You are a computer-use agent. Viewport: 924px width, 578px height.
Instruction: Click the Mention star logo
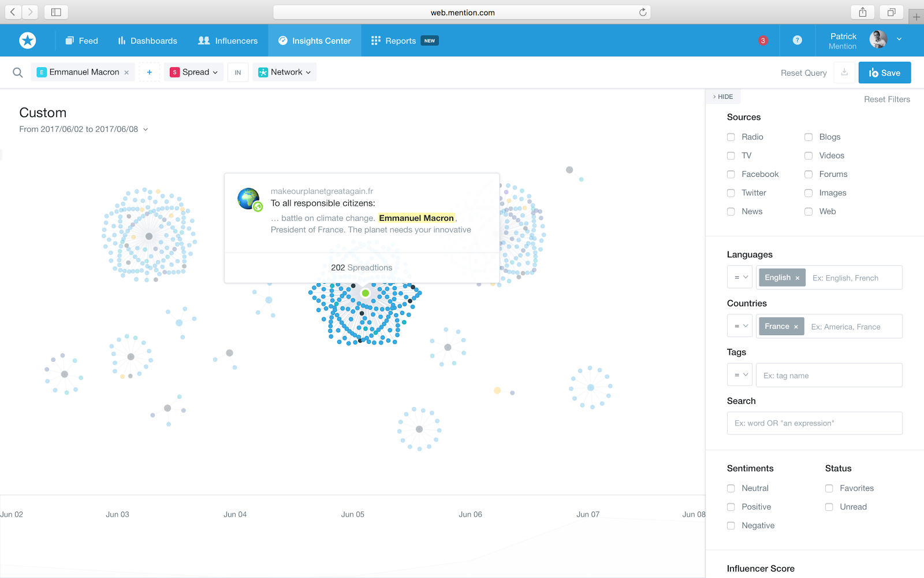point(27,40)
